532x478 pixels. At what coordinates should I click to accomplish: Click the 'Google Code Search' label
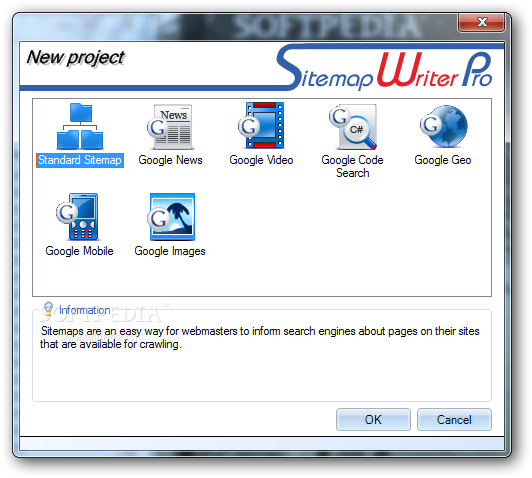[353, 167]
